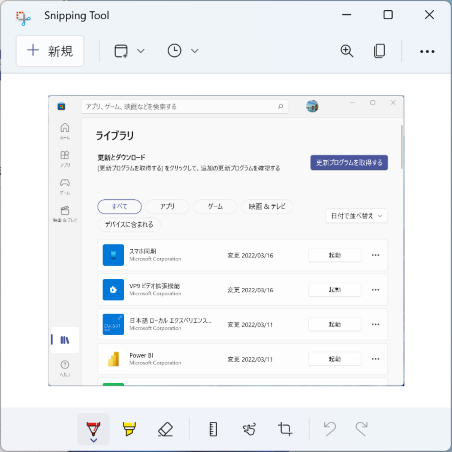Viewport: 452px width, 452px height.
Task: Maximize the Snipping Tool window
Action: pyautogui.click(x=388, y=15)
